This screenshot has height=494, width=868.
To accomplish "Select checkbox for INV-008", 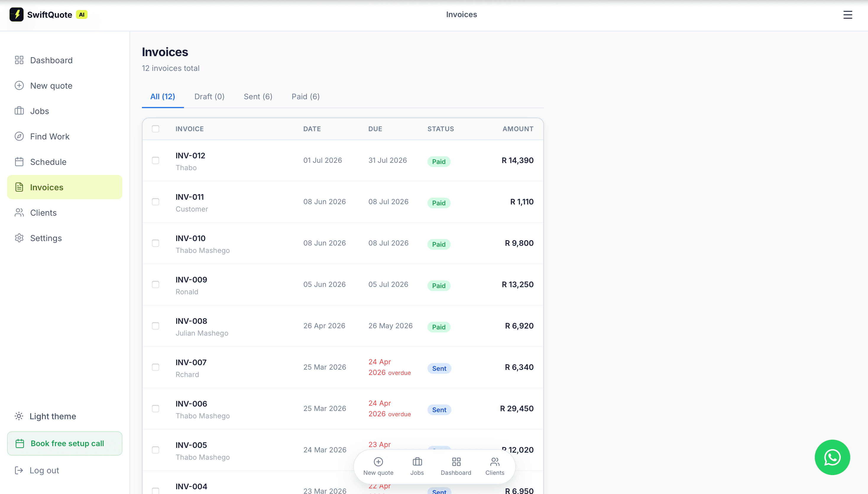I will click(156, 326).
